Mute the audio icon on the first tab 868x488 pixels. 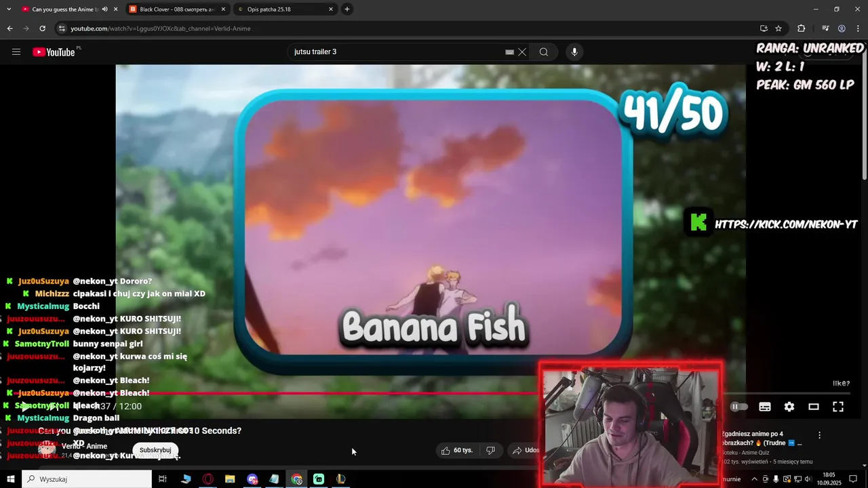(104, 9)
